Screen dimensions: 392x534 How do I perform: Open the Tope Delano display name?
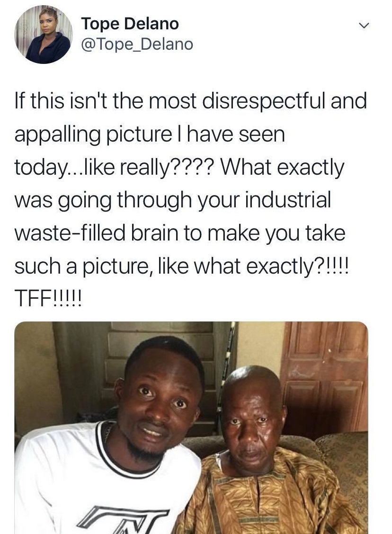click(130, 23)
